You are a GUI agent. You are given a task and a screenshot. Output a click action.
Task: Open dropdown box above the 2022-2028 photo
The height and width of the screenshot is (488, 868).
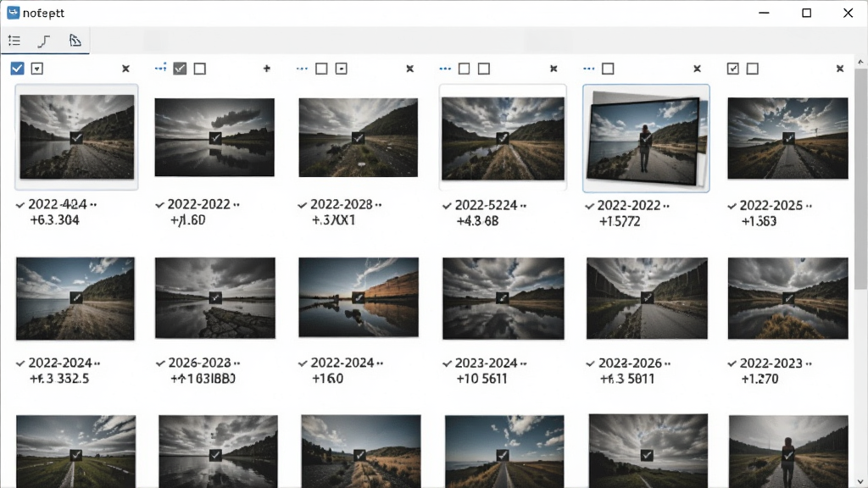coord(341,69)
